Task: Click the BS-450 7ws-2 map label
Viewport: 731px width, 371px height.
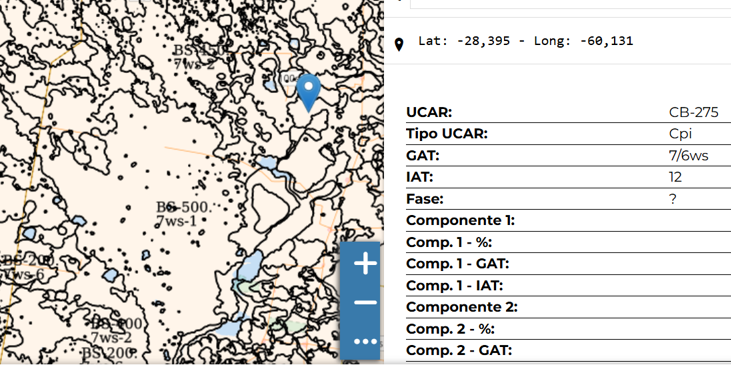Action: click(201, 57)
